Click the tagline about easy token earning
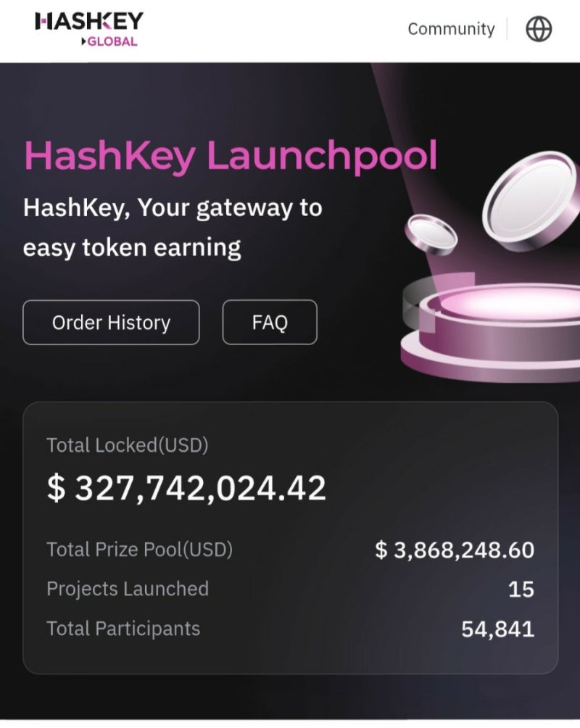The image size is (580, 728). [173, 228]
